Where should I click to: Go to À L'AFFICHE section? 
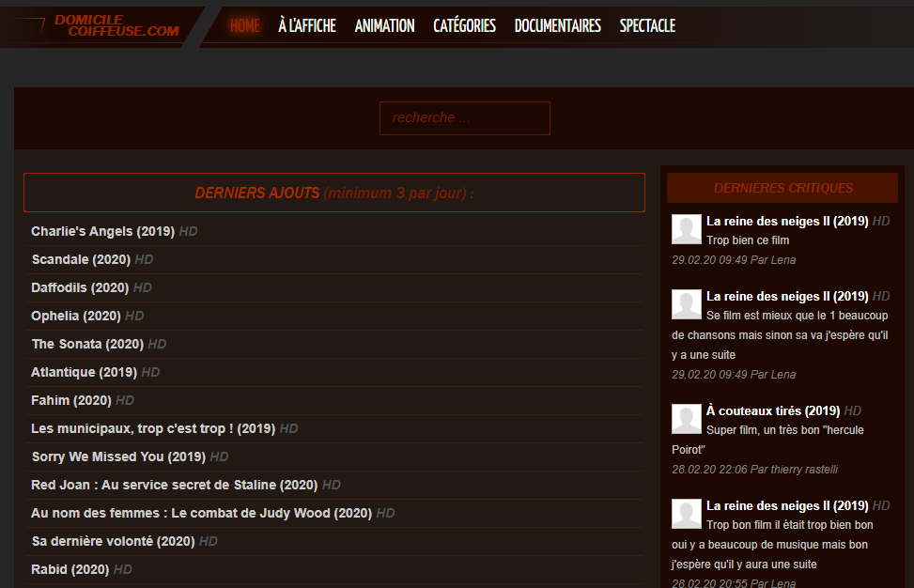tap(307, 25)
